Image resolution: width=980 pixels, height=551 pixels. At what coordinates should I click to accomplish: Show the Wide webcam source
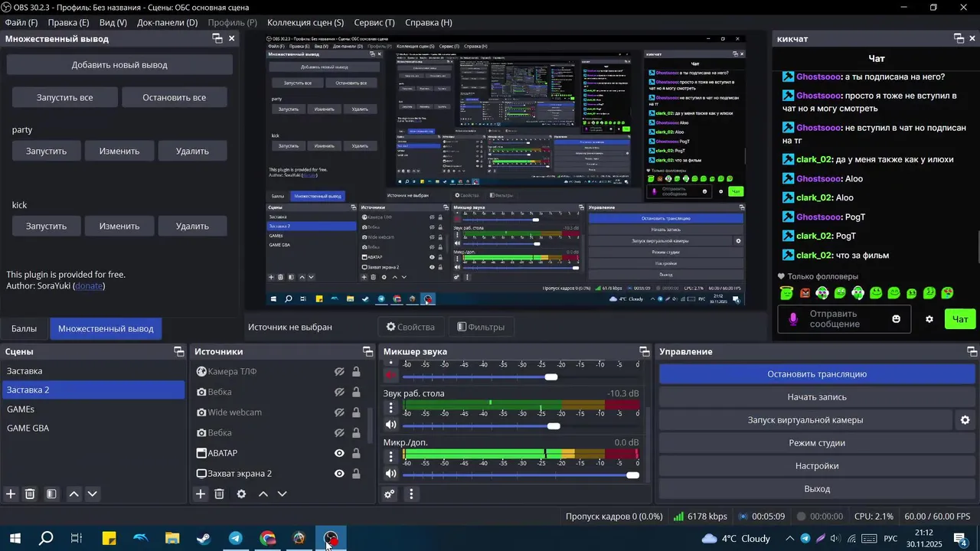tap(339, 412)
